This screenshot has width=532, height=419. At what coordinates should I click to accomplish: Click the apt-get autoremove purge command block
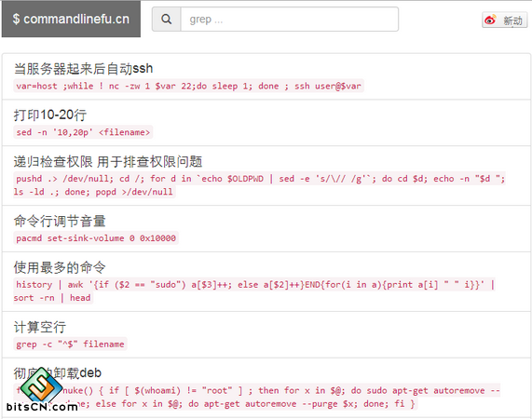point(257,397)
